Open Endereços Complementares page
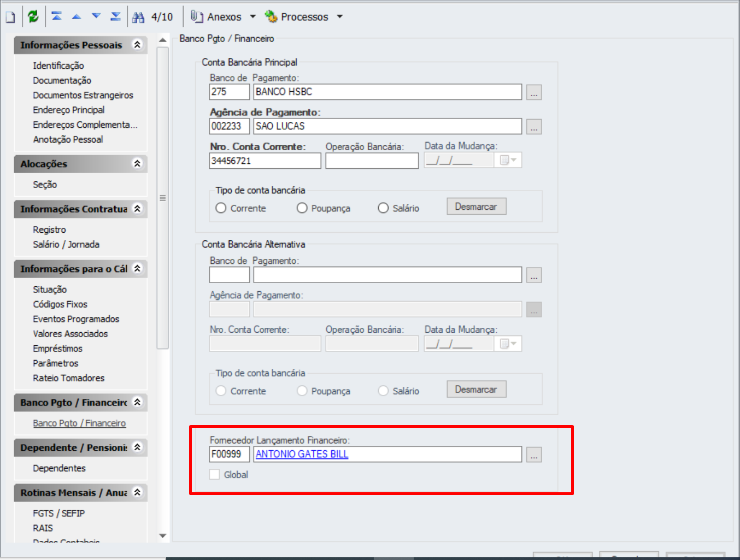Image resolution: width=740 pixels, height=560 pixels. pyautogui.click(x=85, y=125)
